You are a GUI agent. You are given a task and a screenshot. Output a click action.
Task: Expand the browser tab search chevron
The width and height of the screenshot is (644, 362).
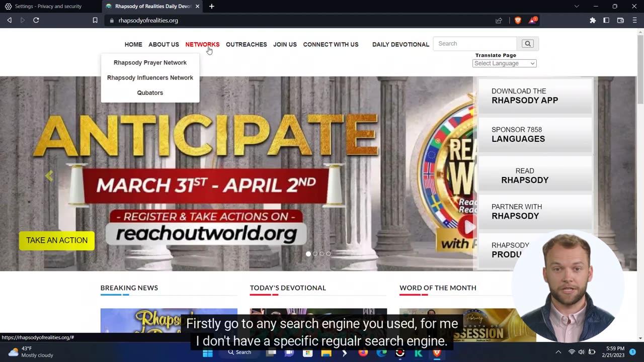coord(577,7)
